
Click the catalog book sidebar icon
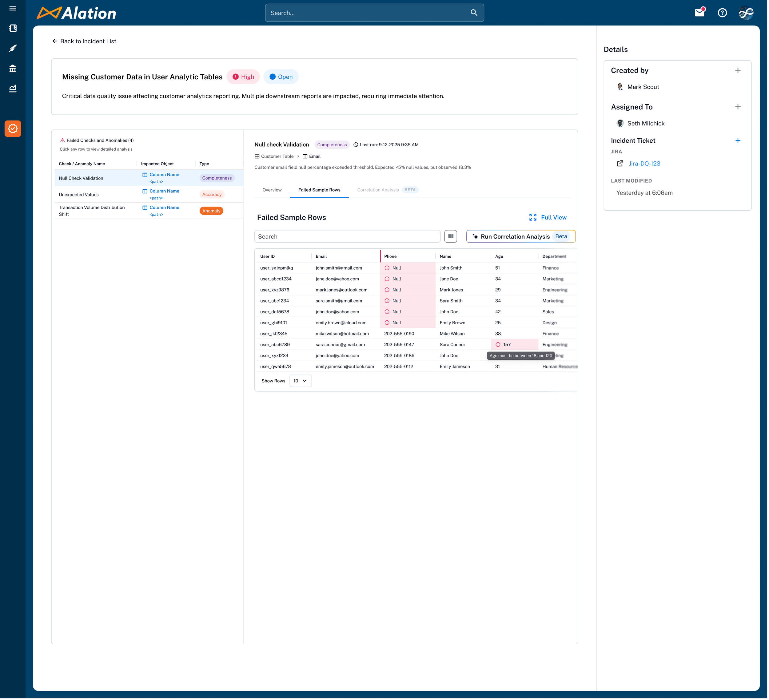pos(13,28)
